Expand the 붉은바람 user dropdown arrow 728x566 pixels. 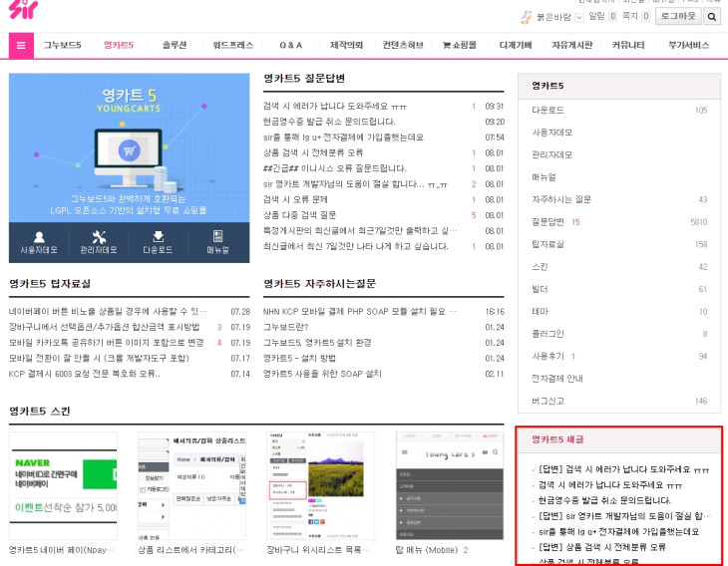tap(579, 18)
